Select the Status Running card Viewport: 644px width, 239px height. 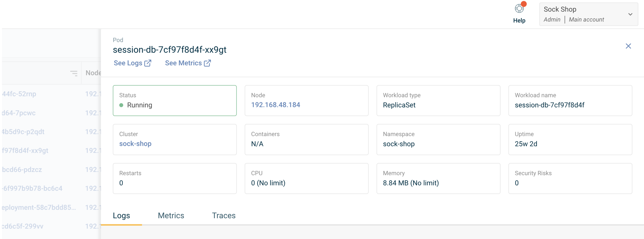coord(175,100)
